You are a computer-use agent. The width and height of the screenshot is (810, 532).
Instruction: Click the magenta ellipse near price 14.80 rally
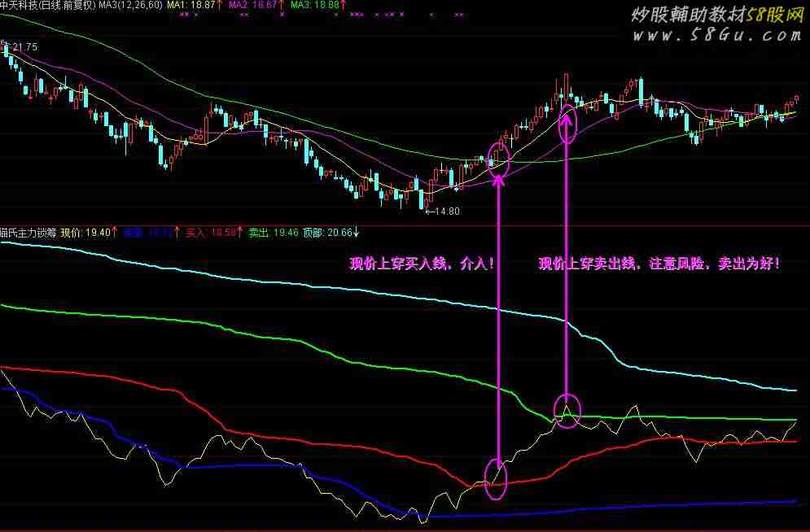tap(498, 159)
